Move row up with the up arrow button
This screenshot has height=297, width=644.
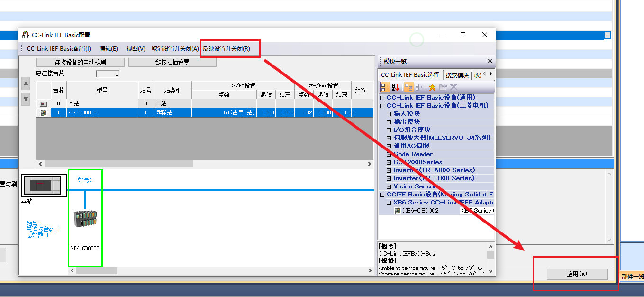pos(26,84)
